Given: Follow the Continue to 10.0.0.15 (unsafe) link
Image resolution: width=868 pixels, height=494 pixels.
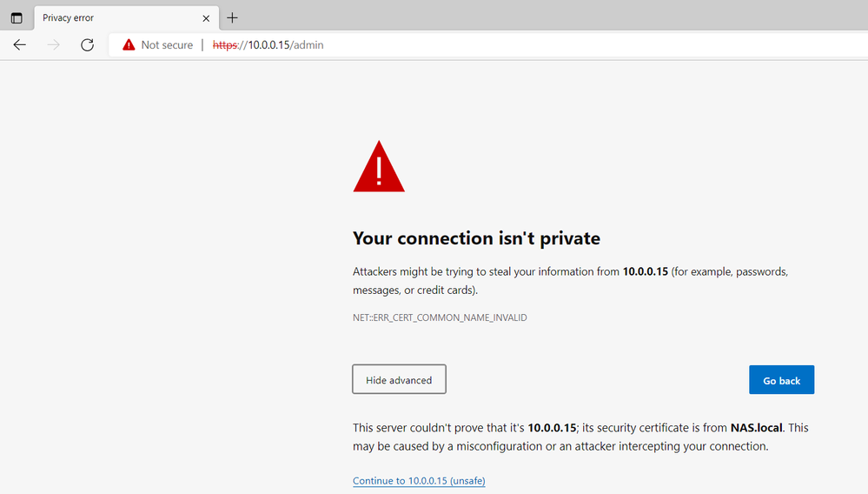Looking at the screenshot, I should pos(419,481).
